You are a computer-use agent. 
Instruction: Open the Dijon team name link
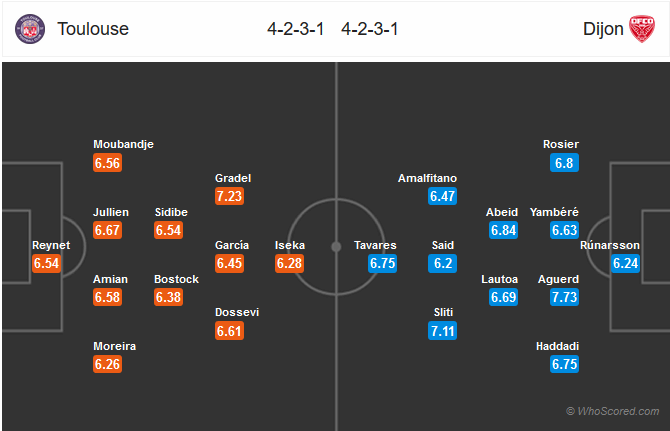(x=603, y=29)
